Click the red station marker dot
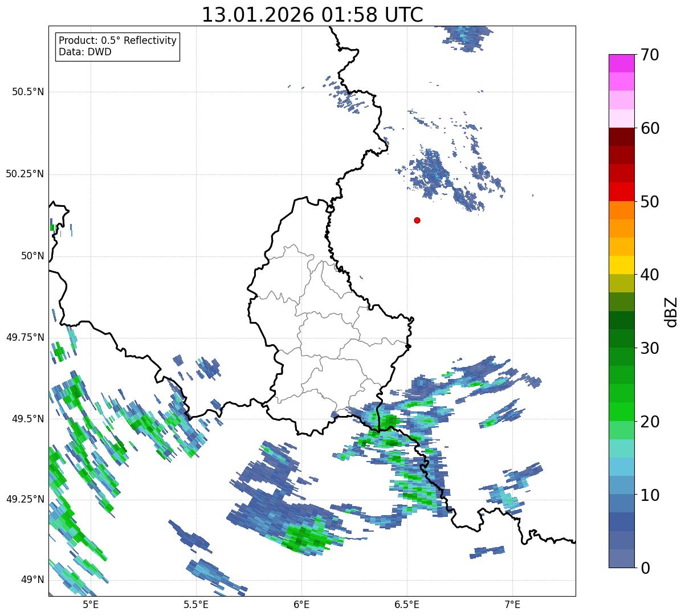This screenshot has height=616, width=685. (x=417, y=220)
